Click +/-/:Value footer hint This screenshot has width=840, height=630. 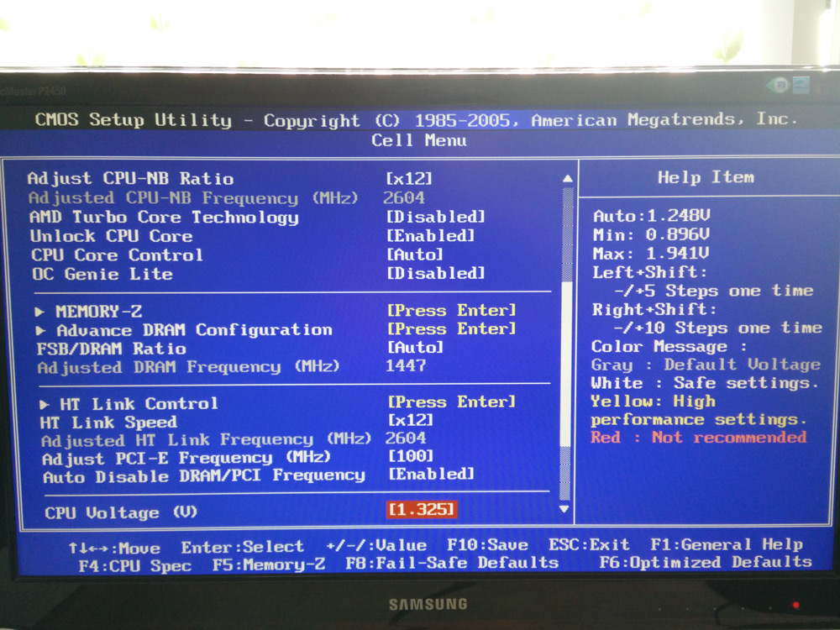[x=376, y=546]
